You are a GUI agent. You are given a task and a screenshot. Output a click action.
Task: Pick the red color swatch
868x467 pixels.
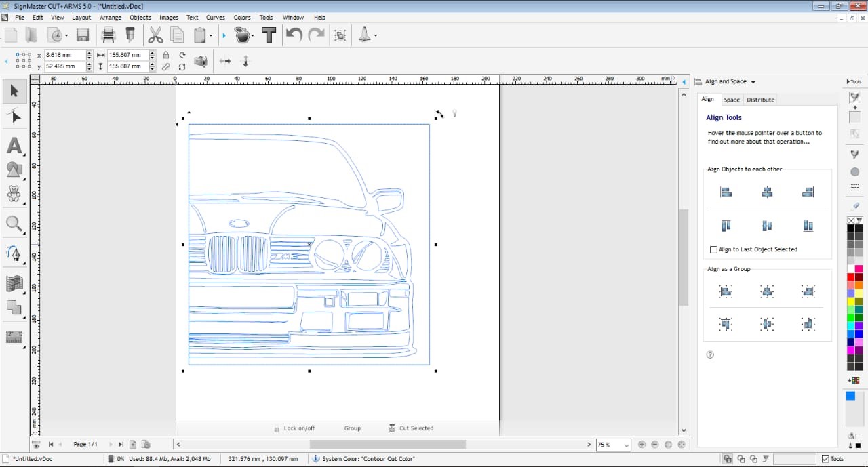(850, 277)
